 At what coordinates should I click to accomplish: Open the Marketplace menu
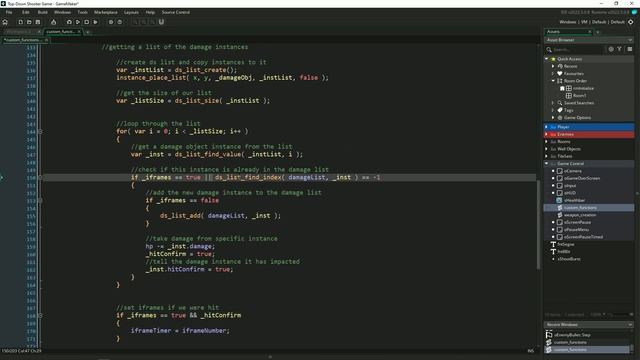coord(106,12)
